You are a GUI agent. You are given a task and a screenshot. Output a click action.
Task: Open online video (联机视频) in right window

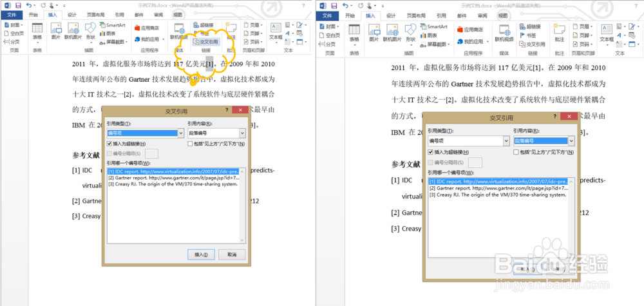pos(504,32)
